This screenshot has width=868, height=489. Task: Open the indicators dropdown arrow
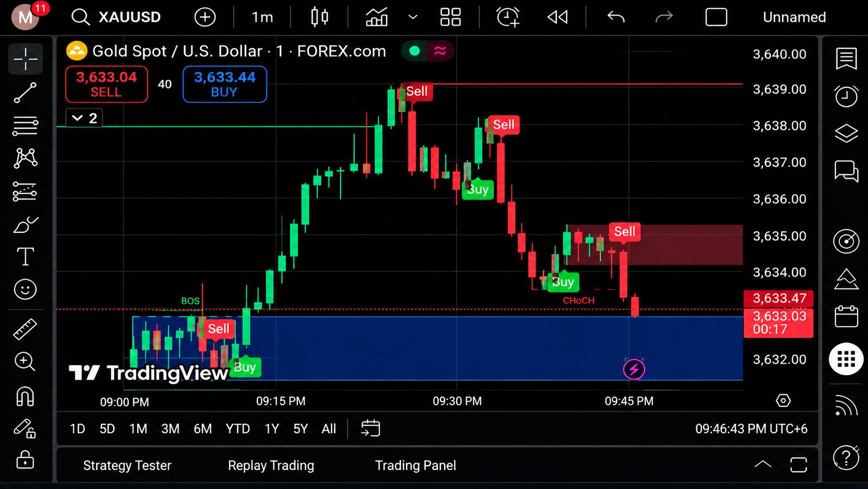point(413,17)
